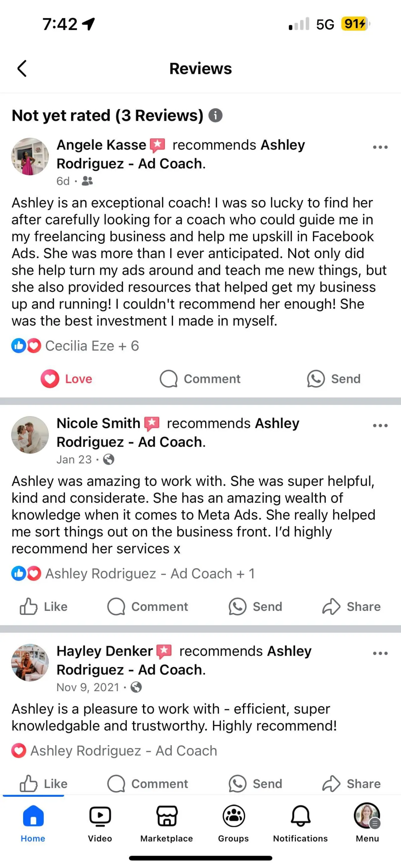View reactions by Cecilia Eze + 6

(x=75, y=346)
